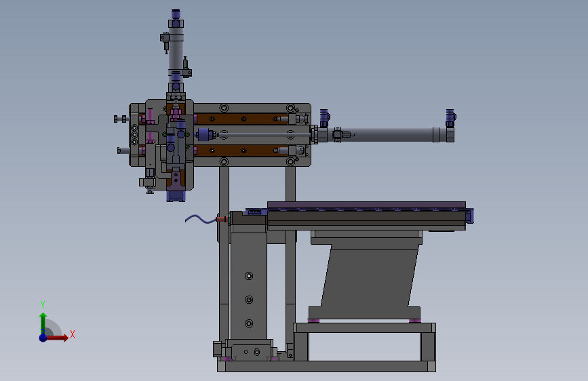Select the red sensor with the blue cable
The height and width of the screenshot is (381, 588).
click(222, 219)
